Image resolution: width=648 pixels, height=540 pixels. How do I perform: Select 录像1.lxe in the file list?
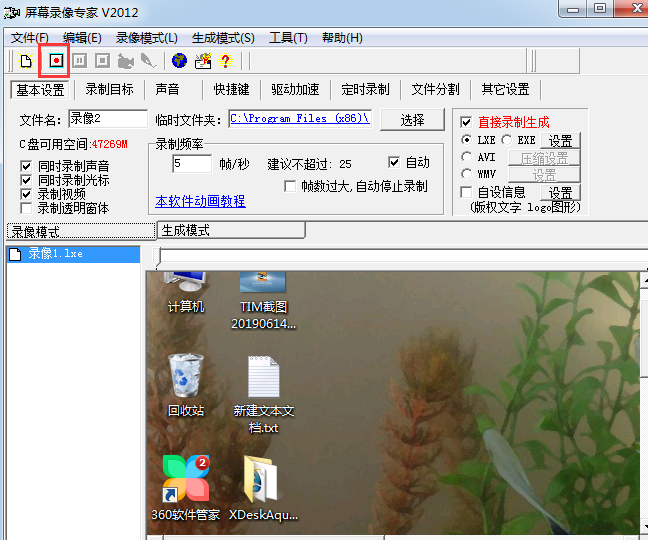pos(74,254)
